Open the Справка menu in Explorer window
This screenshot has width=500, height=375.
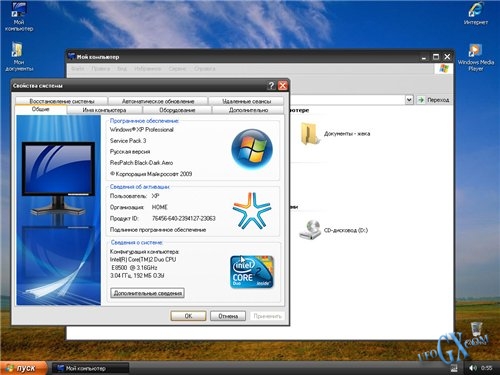click(205, 69)
